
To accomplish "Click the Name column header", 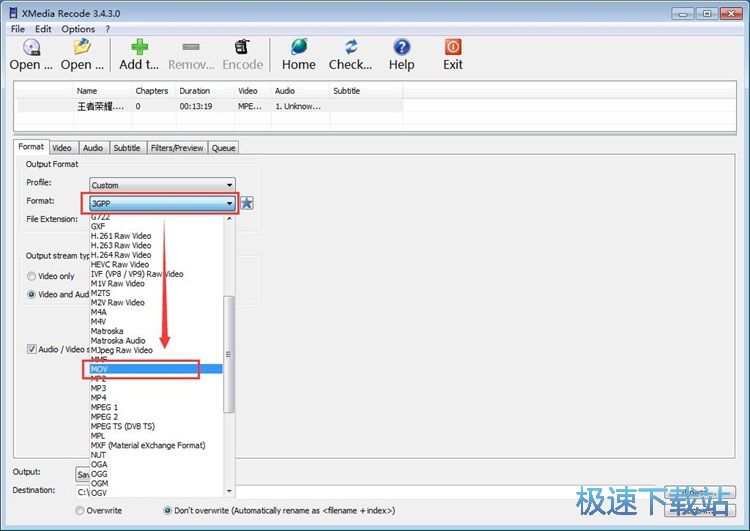I will 102,91.
